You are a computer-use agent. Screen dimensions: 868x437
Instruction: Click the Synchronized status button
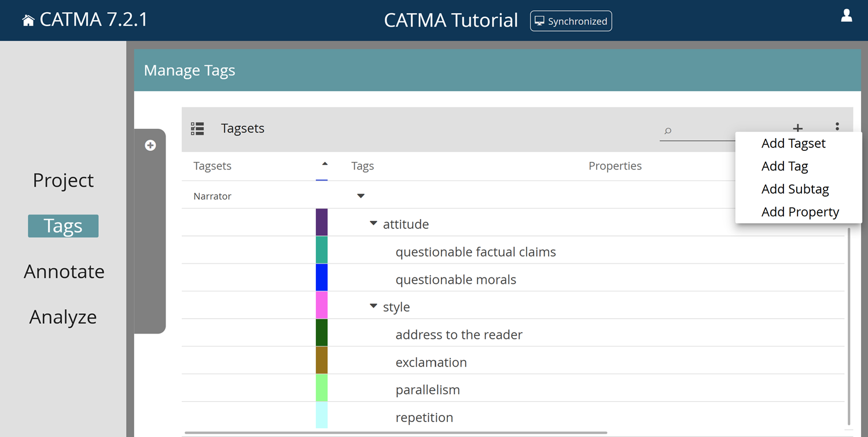coord(571,21)
